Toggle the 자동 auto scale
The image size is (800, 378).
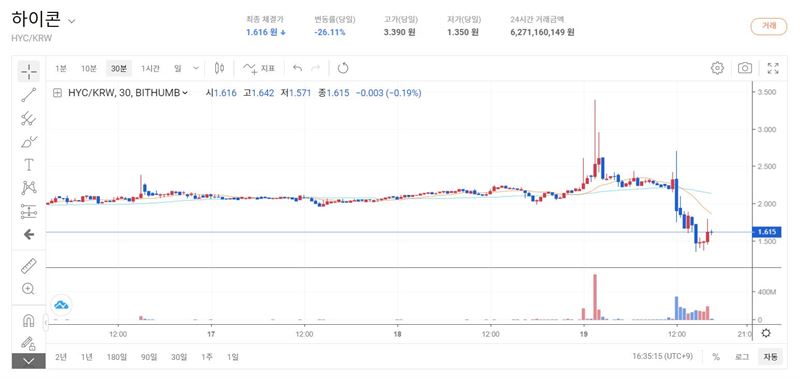point(770,357)
